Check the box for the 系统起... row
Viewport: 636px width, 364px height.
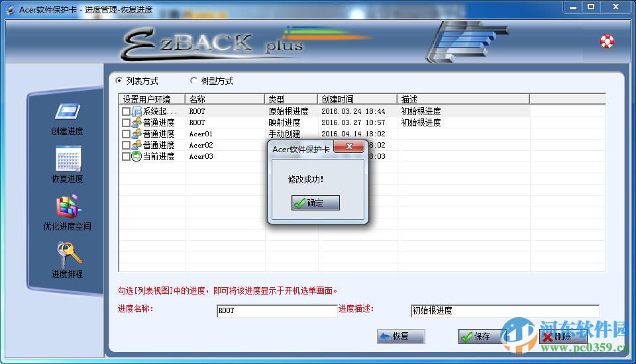[x=126, y=111]
